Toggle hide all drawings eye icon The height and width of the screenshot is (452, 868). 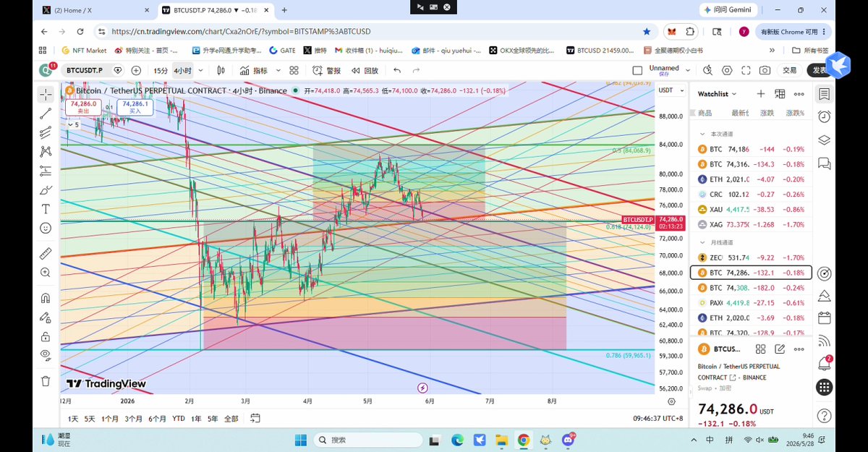(46, 355)
